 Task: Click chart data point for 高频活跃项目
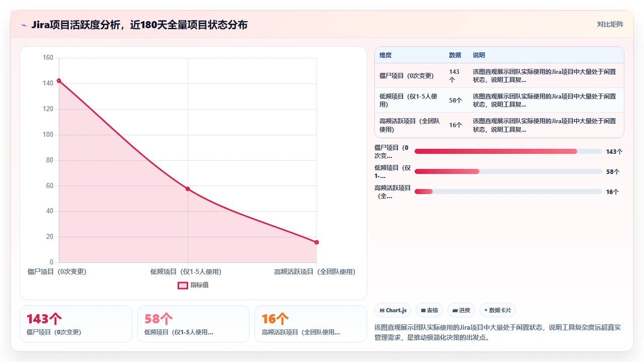316,242
